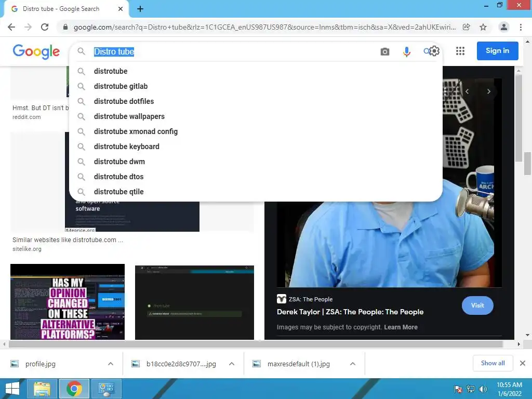Expand options for profile.jpg download
532x399 pixels.
coord(111,364)
